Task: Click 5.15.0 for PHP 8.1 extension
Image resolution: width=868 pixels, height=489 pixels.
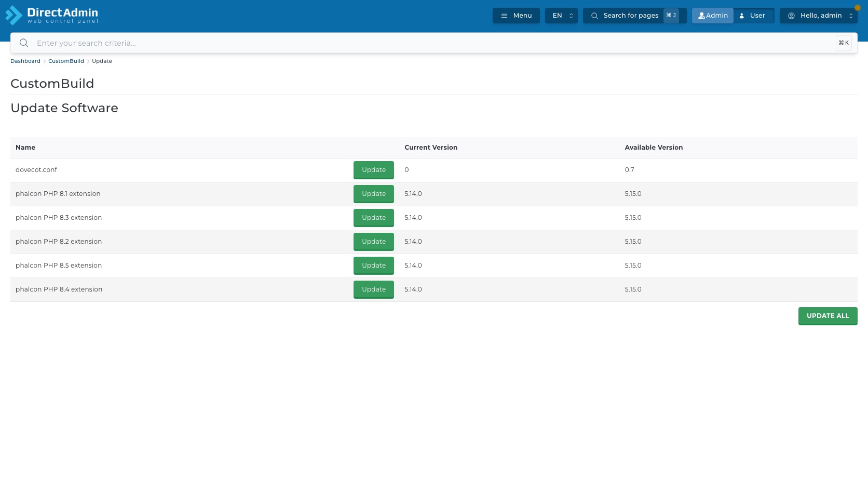Action: pyautogui.click(x=633, y=194)
